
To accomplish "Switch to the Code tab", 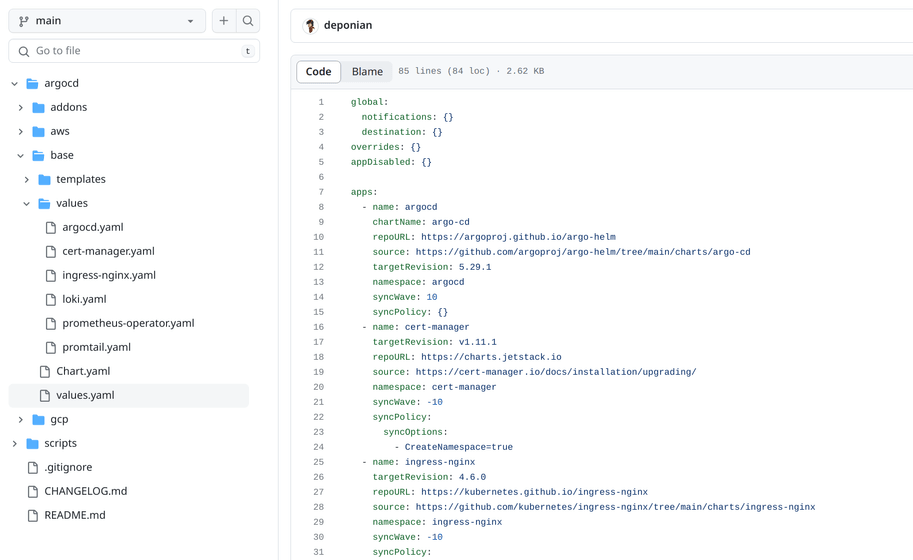I will click(x=319, y=72).
